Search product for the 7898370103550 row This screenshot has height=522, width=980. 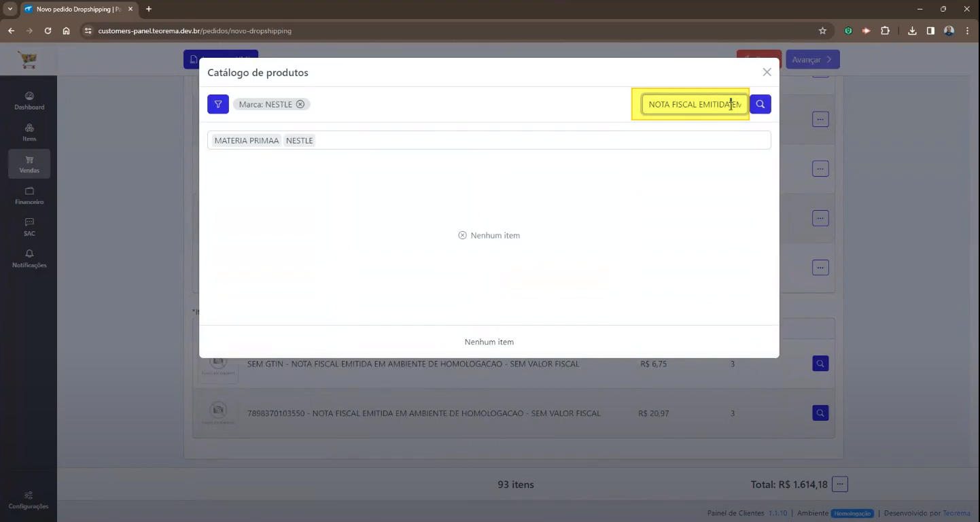tap(820, 413)
